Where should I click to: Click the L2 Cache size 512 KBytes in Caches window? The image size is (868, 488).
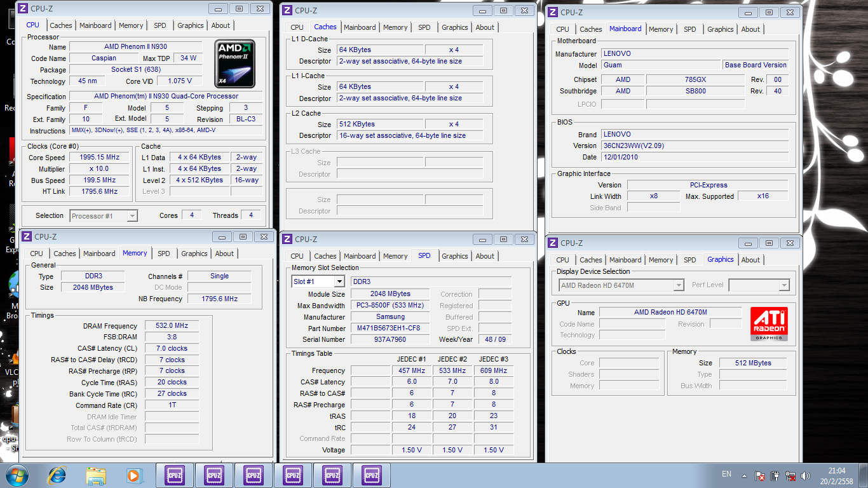click(x=380, y=125)
